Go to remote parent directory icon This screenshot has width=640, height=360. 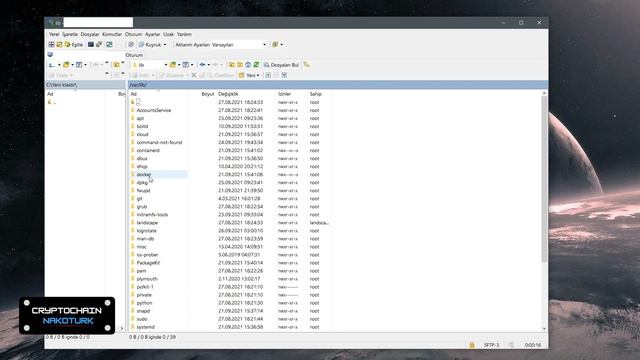coord(231,65)
